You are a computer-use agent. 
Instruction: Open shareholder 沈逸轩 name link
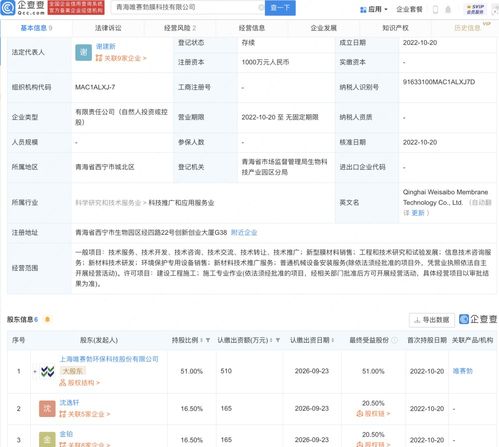(x=69, y=403)
